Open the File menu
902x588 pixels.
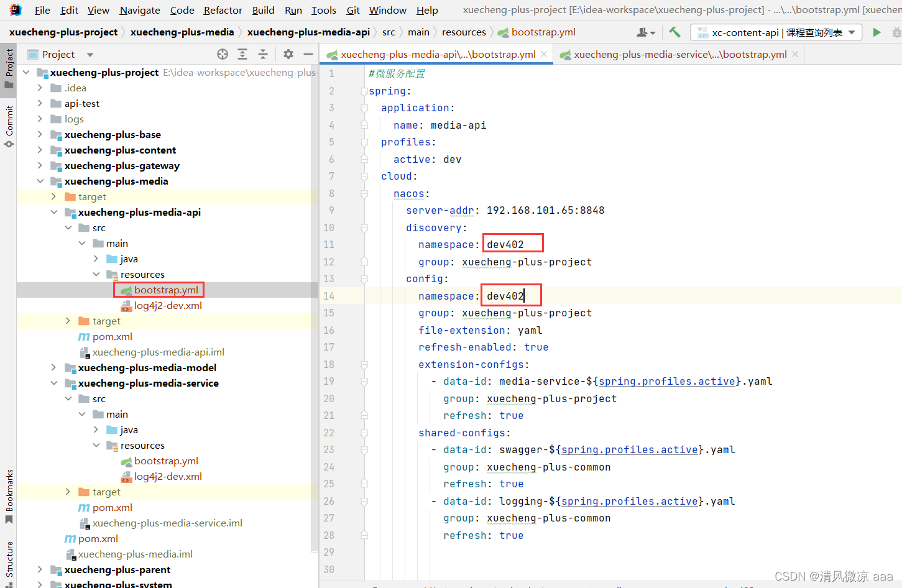(x=42, y=10)
